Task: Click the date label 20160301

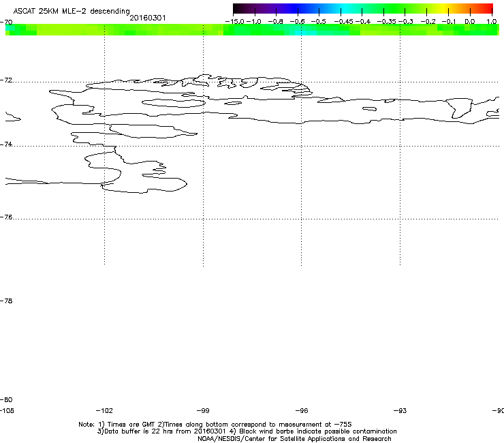Action: (148, 18)
